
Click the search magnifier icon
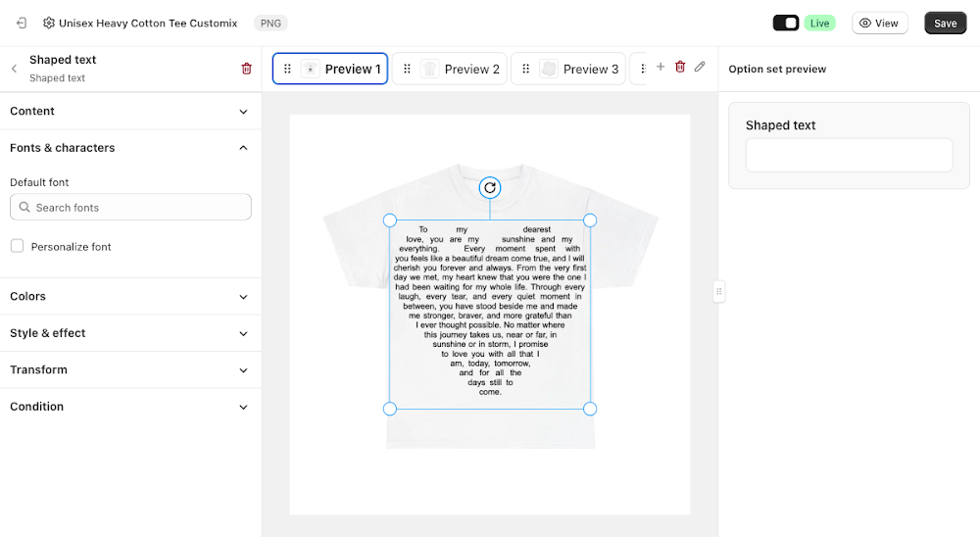[x=24, y=207]
